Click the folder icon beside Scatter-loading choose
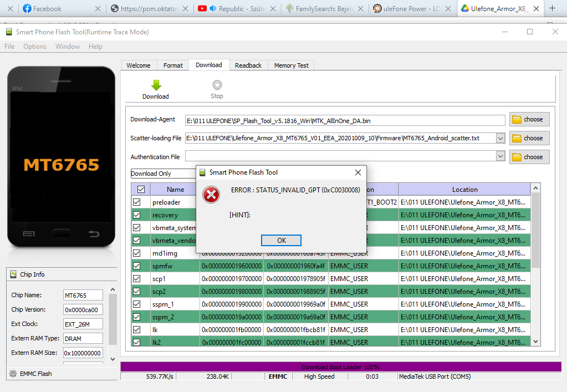The width and height of the screenshot is (567, 392). [517, 138]
